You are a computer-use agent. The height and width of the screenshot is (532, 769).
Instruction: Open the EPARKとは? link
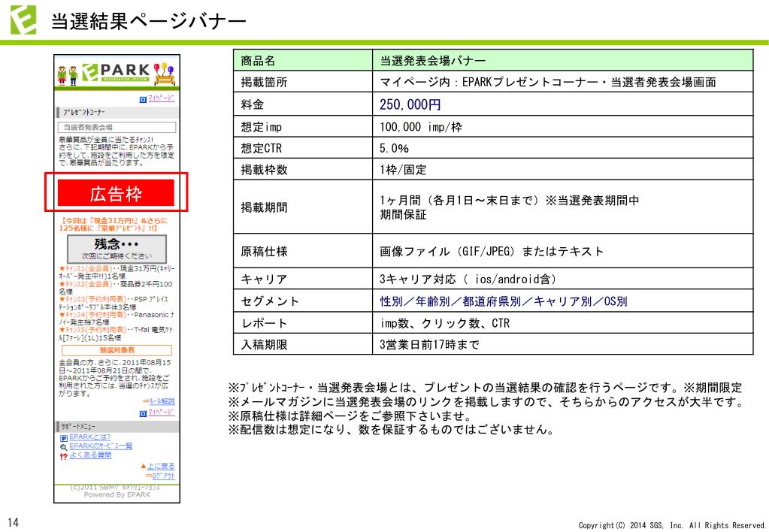pos(89,437)
